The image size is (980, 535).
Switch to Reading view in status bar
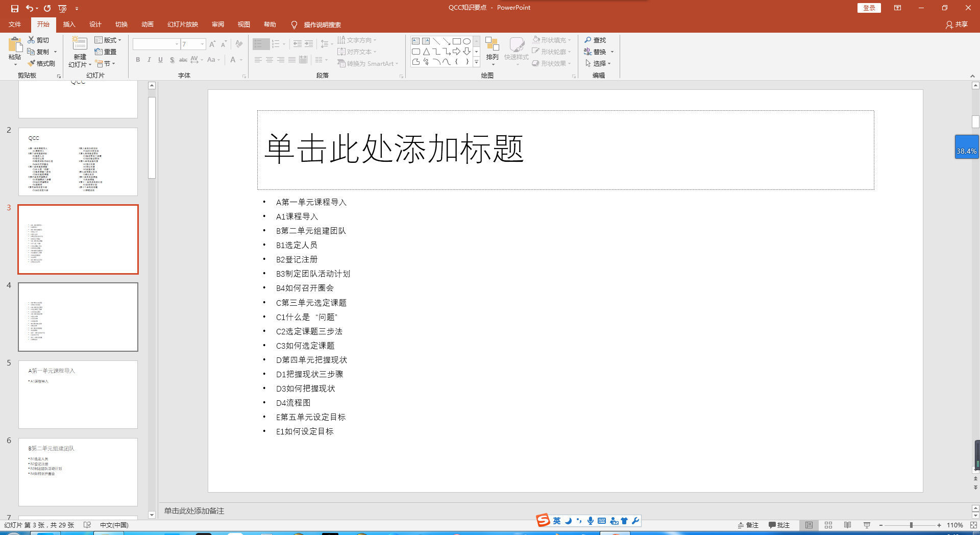click(x=847, y=525)
